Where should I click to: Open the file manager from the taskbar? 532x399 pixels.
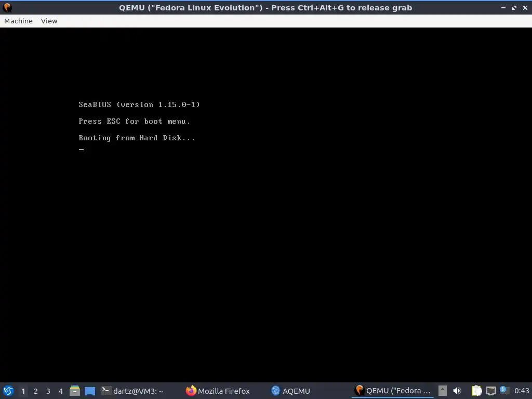75,391
